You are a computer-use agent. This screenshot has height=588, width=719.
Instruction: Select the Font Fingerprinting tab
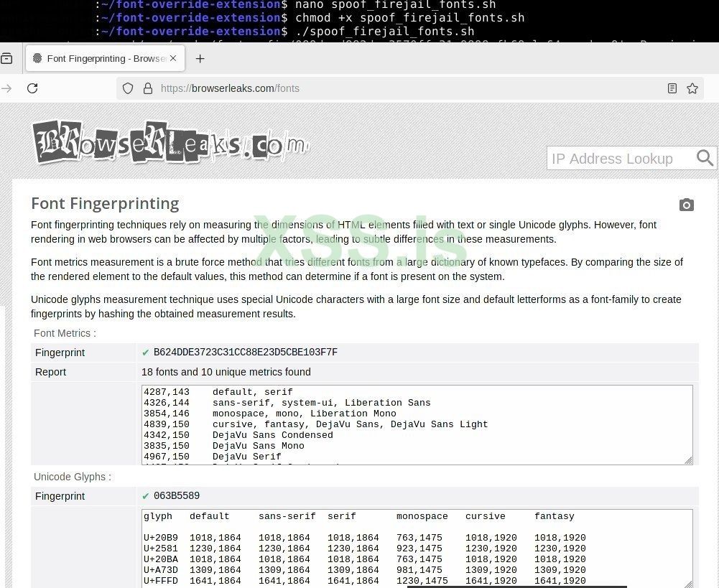coord(106,58)
